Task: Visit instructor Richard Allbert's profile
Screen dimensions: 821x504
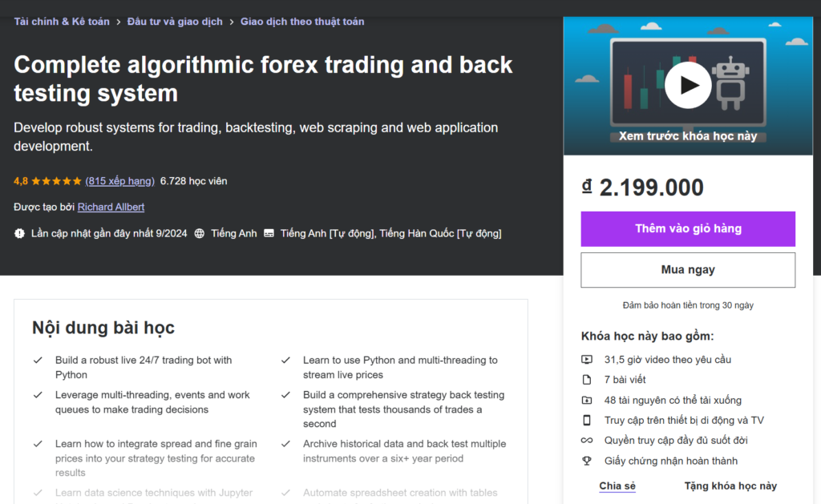Action: tap(111, 207)
